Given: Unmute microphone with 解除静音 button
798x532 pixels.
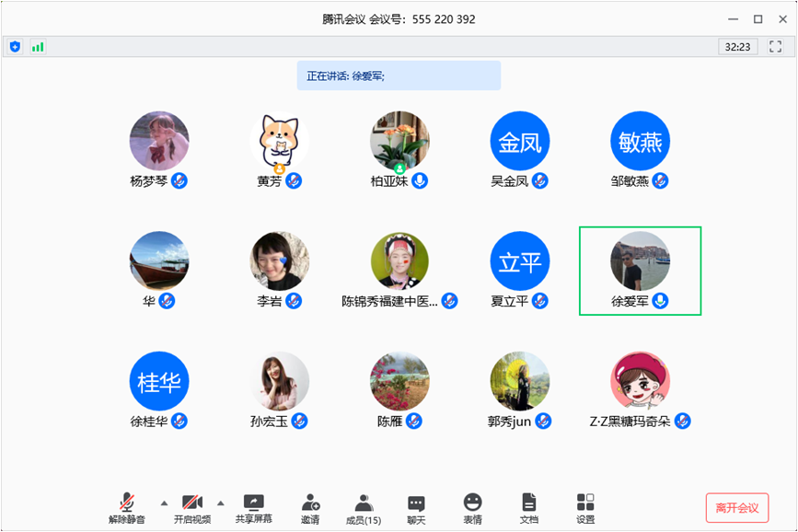Looking at the screenshot, I should tap(127, 503).
